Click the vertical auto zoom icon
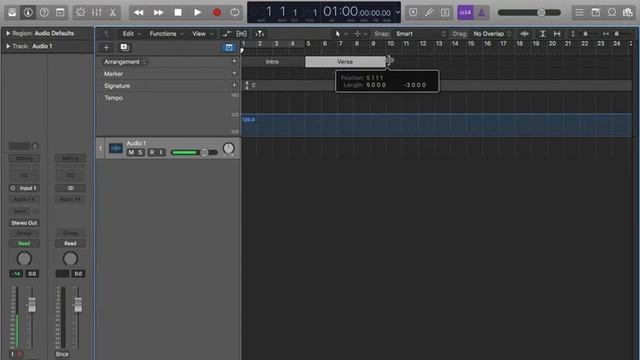Screen dimensions: 640x360 pos(542,34)
